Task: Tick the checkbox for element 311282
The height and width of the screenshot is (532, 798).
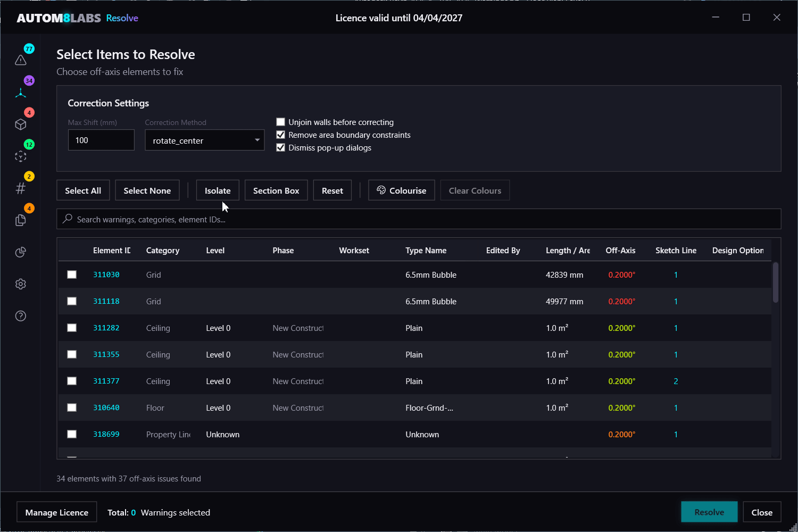Action: 72,328
